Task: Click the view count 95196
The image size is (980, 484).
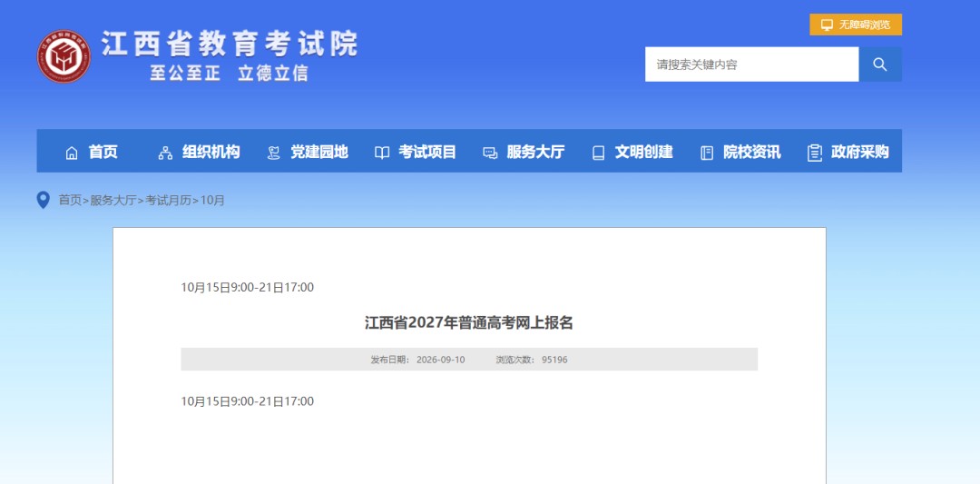Action: point(554,360)
